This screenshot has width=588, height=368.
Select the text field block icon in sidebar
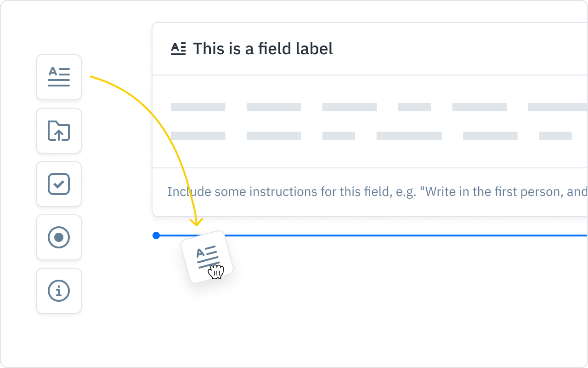pos(59,77)
